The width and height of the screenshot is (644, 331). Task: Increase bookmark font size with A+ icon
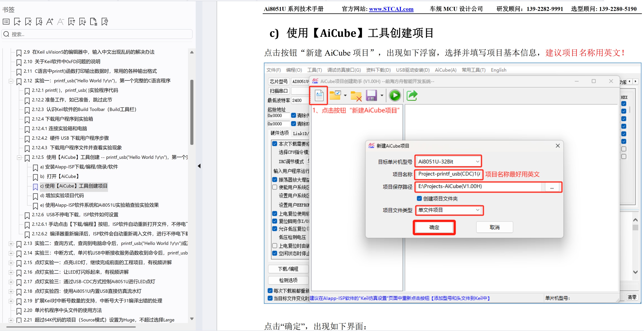(49, 22)
